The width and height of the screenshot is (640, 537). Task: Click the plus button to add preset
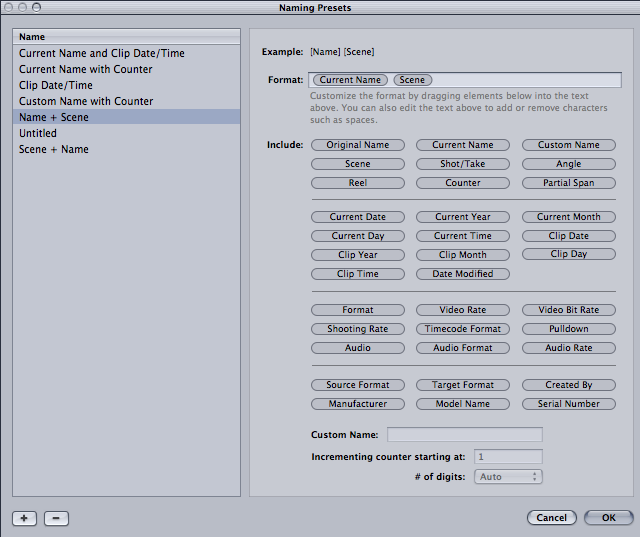coord(24,518)
